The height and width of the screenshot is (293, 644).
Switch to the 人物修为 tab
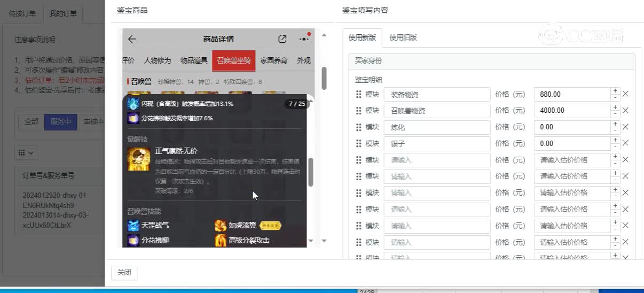point(158,60)
